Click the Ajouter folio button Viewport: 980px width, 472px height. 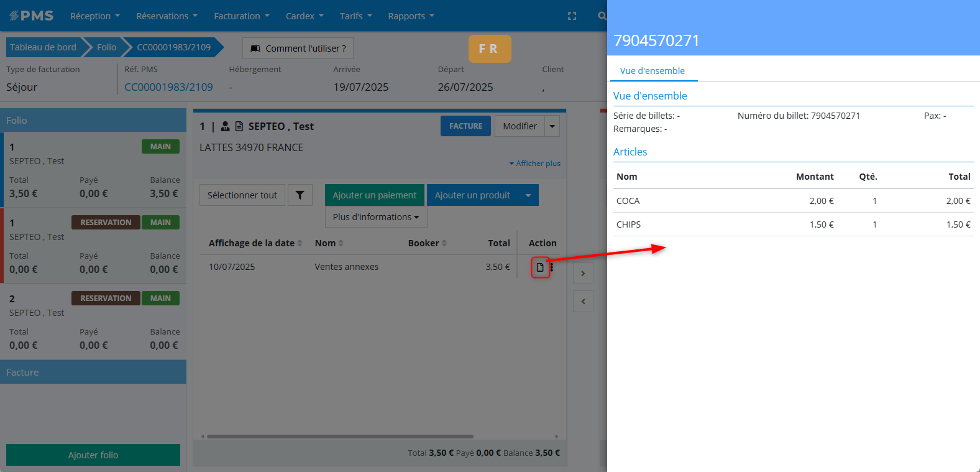pyautogui.click(x=93, y=455)
